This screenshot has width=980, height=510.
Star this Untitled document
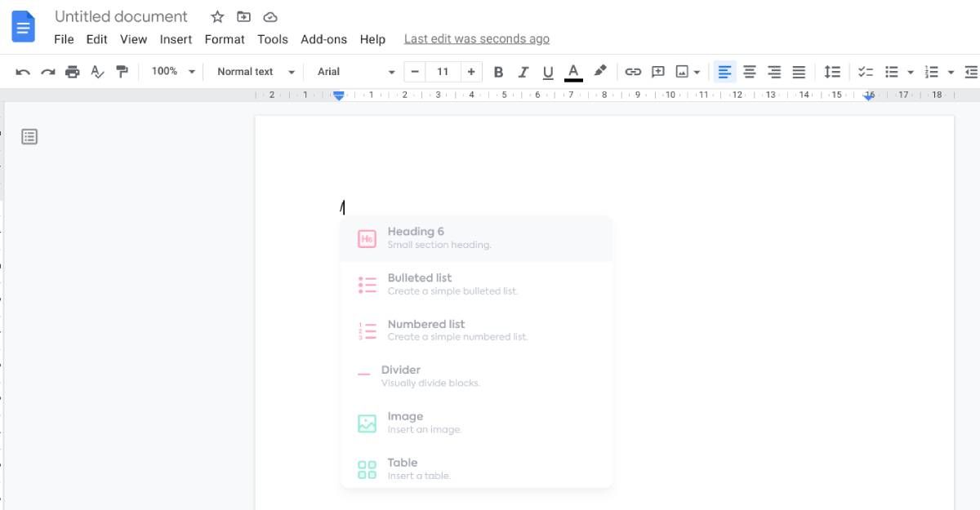(x=217, y=17)
